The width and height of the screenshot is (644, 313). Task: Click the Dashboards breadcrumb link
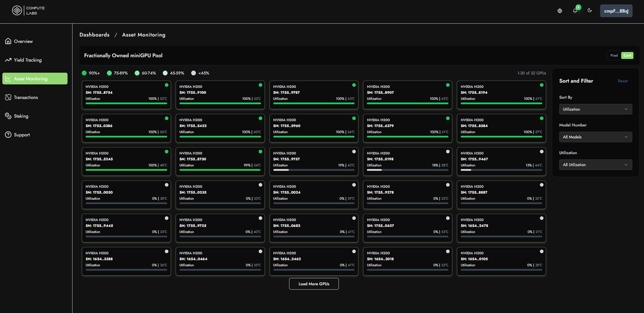(94, 35)
